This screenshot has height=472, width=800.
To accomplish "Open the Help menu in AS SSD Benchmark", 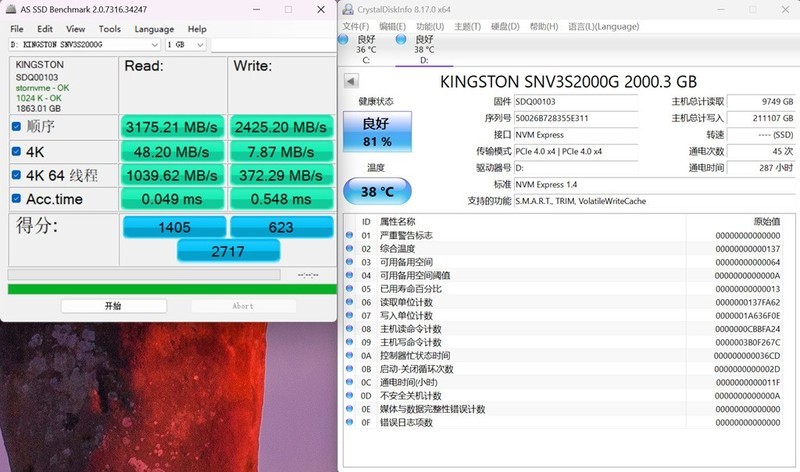I will (197, 29).
